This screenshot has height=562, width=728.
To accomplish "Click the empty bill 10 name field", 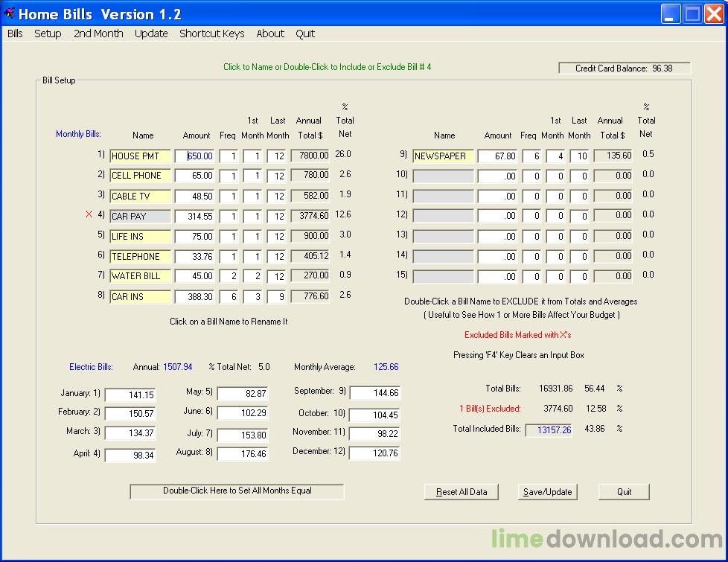I will (443, 176).
